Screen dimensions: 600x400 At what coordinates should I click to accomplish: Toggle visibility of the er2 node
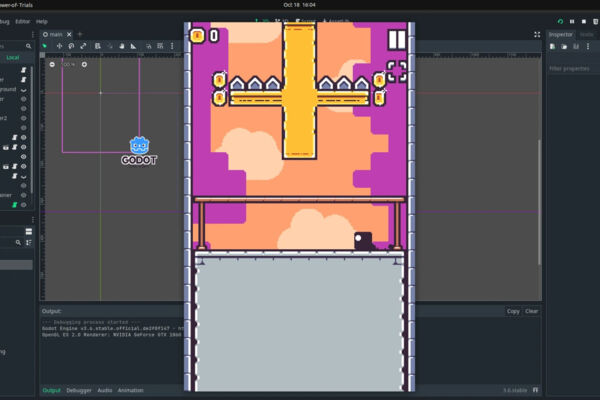click(x=23, y=118)
